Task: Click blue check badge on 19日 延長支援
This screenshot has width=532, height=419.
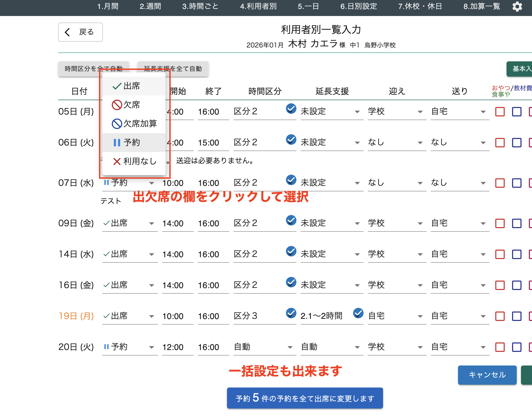Action: 358,313
